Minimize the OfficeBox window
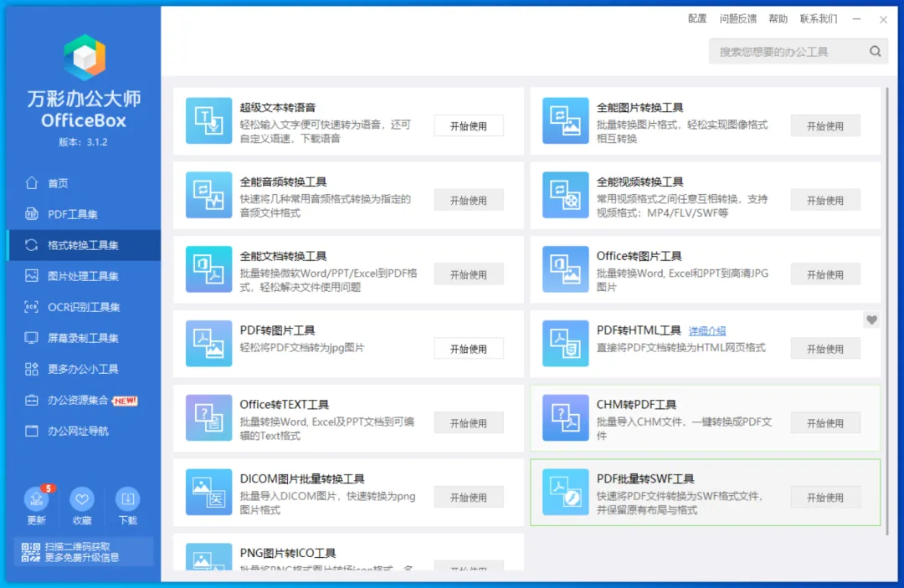 [857, 19]
